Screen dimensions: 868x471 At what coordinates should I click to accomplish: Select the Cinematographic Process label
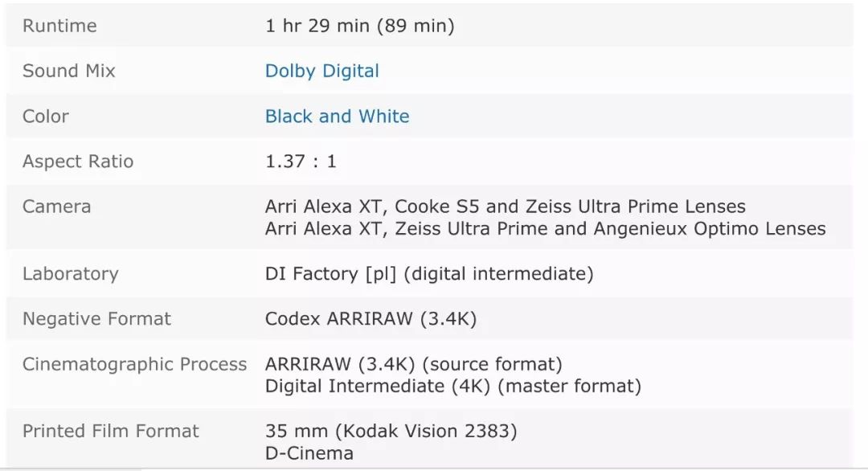(x=134, y=364)
